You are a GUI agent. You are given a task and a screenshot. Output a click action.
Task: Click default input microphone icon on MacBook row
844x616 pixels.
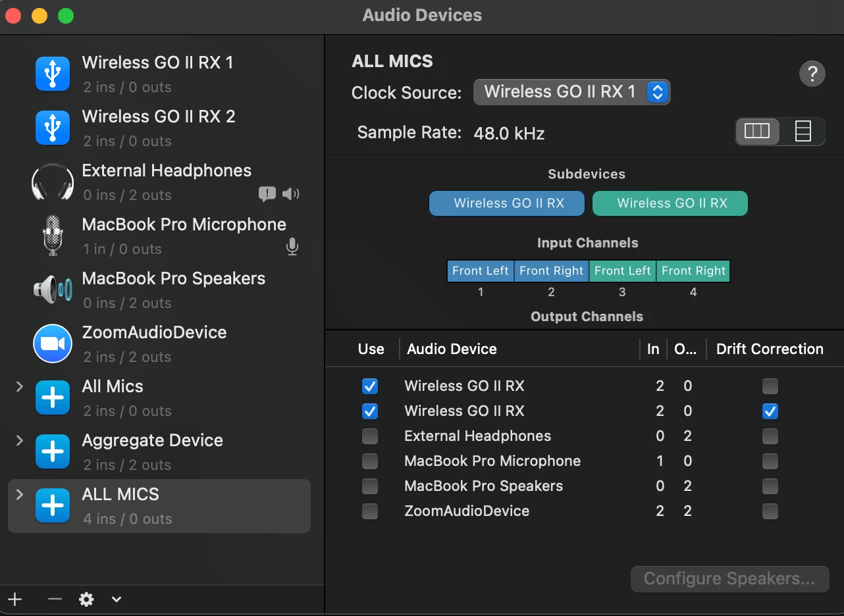coord(292,247)
